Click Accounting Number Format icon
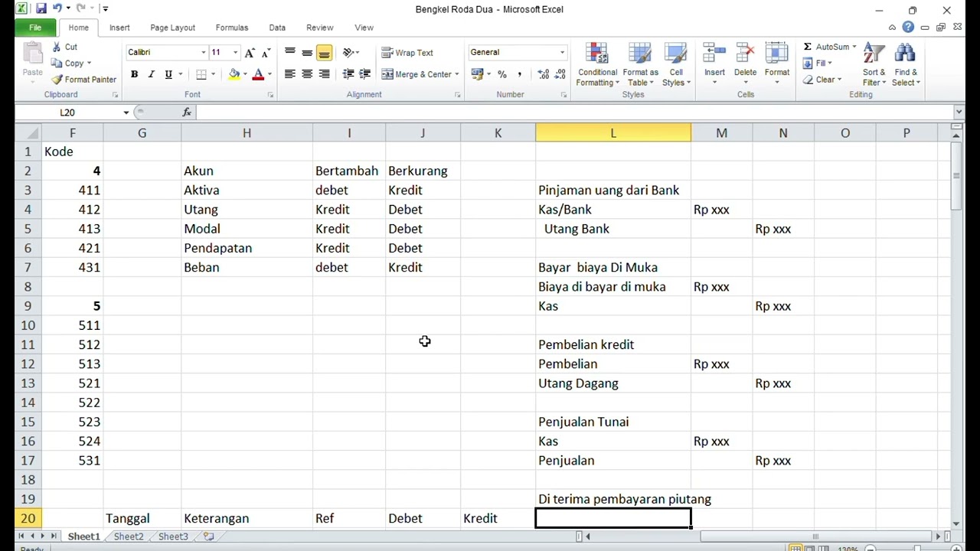Viewport: 980px width, 551px height. pos(478,74)
